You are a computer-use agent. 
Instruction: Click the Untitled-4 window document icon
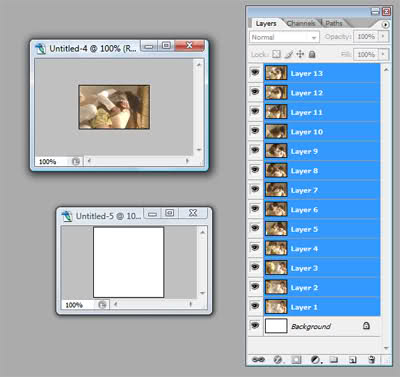point(40,49)
